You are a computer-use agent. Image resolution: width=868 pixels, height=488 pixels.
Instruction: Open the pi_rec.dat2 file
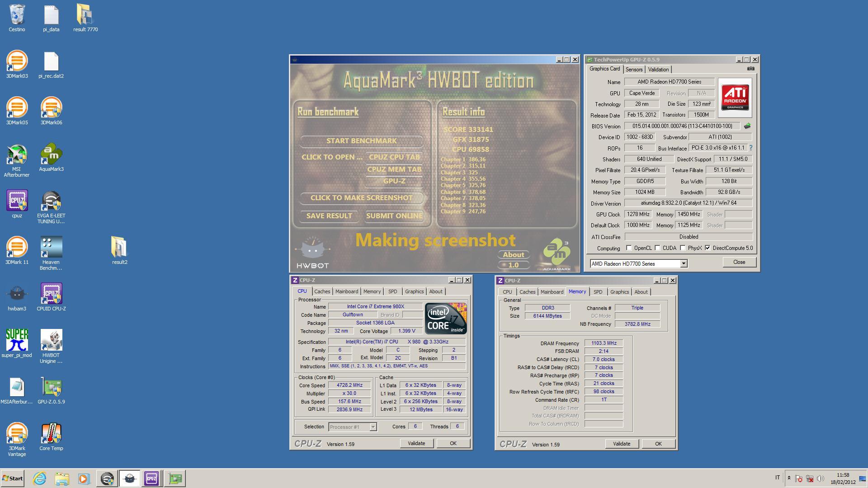[x=51, y=65]
